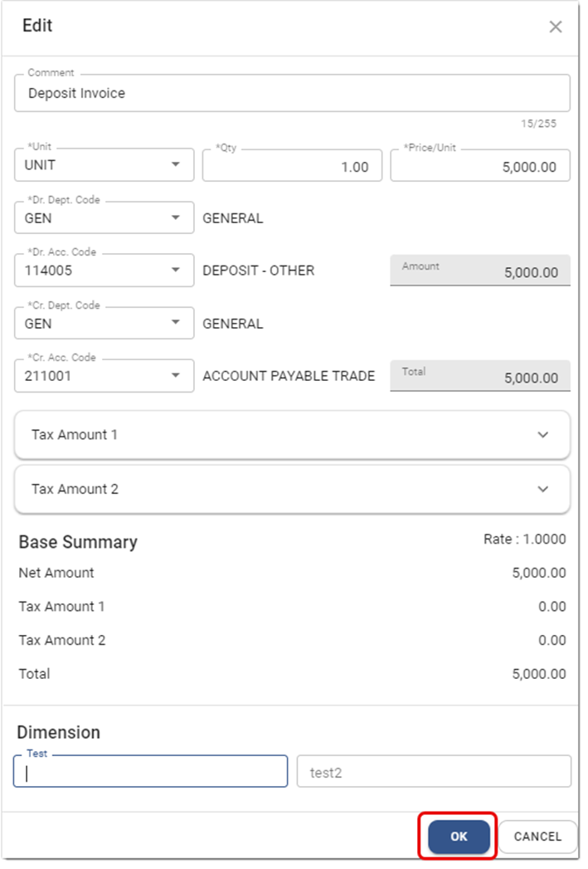Click the Price/Unit input field

point(480,166)
